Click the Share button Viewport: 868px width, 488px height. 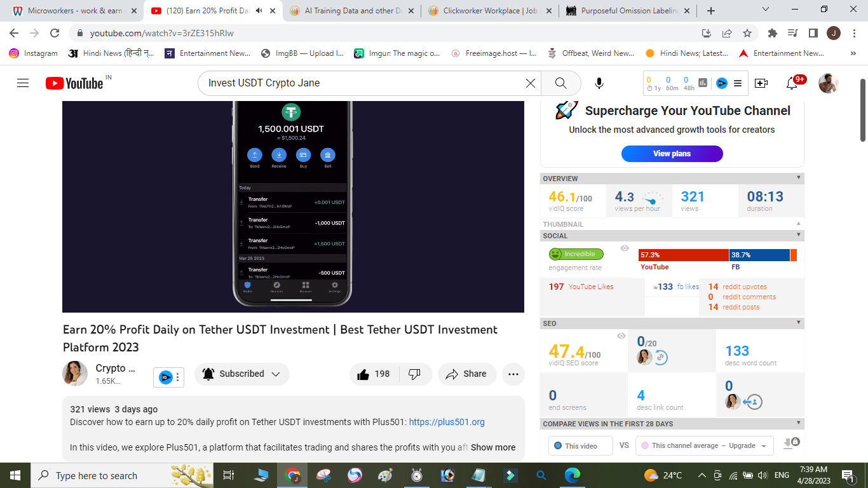coord(466,374)
